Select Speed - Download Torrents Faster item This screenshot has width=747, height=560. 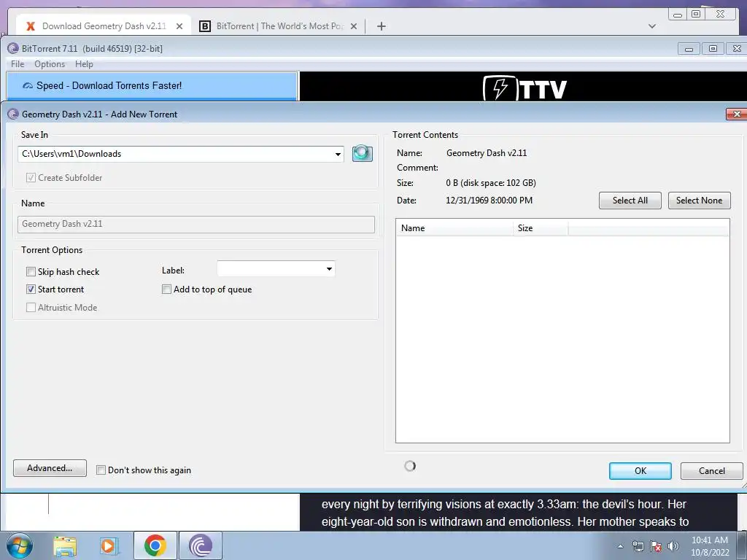[152, 86]
